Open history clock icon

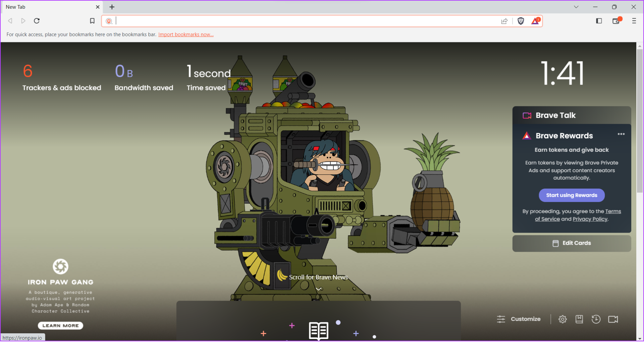click(x=596, y=319)
